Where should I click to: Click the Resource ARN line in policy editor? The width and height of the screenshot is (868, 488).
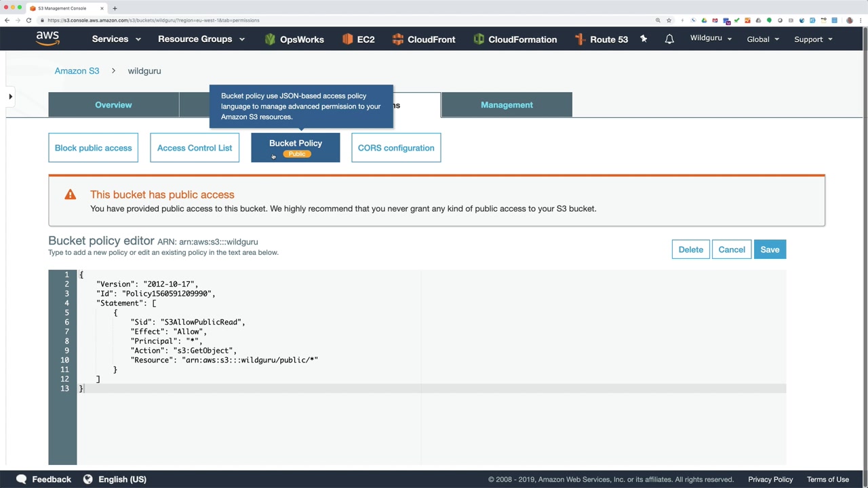coord(224,360)
